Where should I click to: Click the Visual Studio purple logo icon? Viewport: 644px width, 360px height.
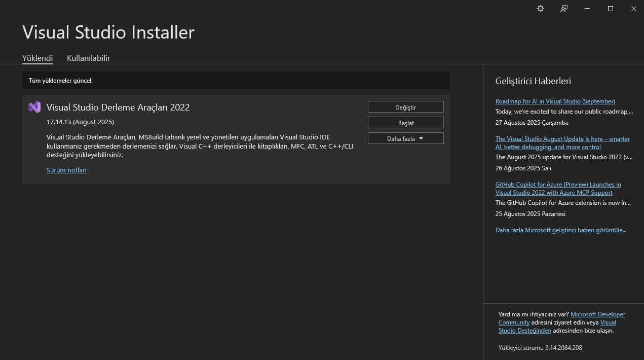click(34, 107)
